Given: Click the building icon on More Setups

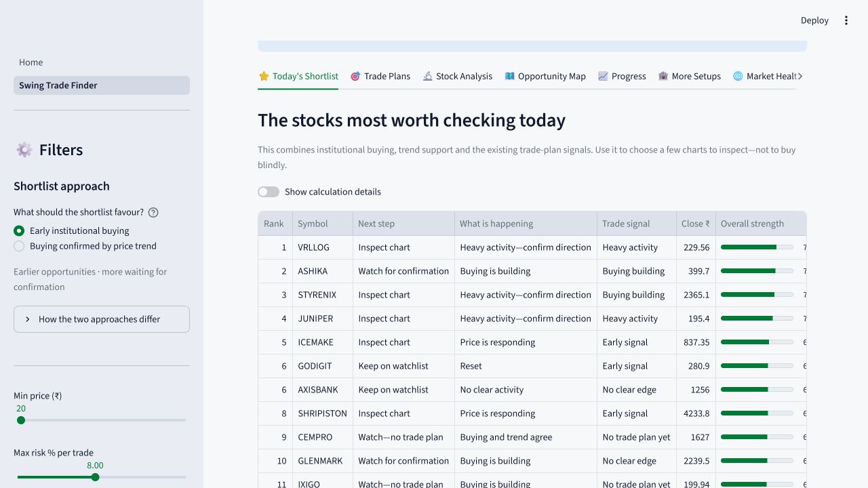Looking at the screenshot, I should (663, 76).
